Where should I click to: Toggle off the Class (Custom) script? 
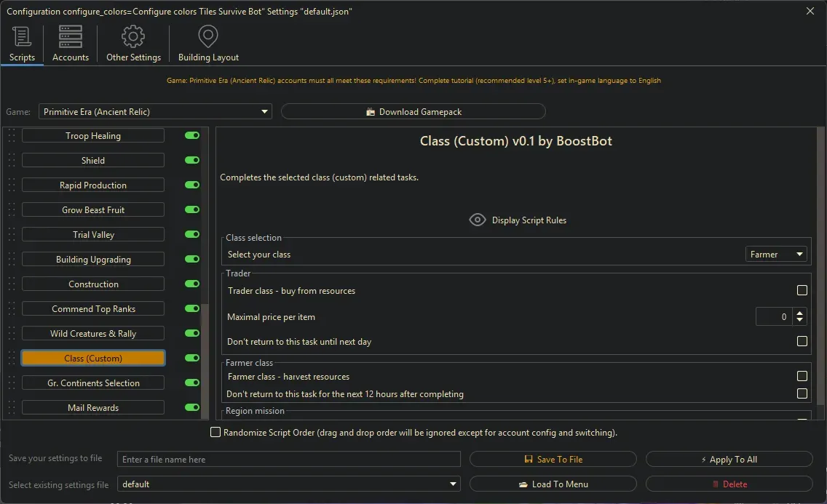191,357
